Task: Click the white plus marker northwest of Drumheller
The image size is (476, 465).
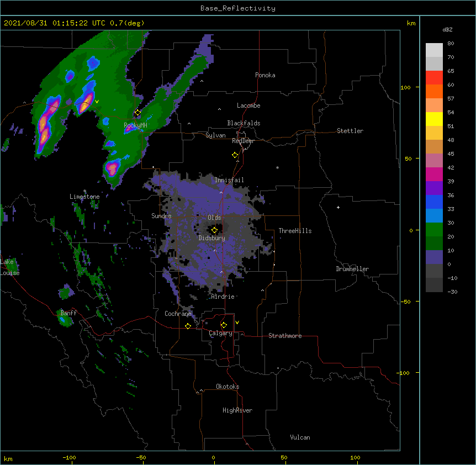Action: [x=338, y=207]
